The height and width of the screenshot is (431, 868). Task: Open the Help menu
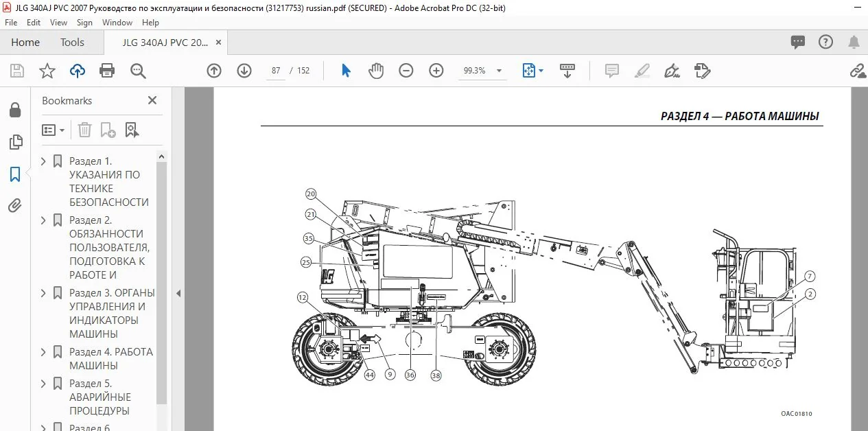150,22
